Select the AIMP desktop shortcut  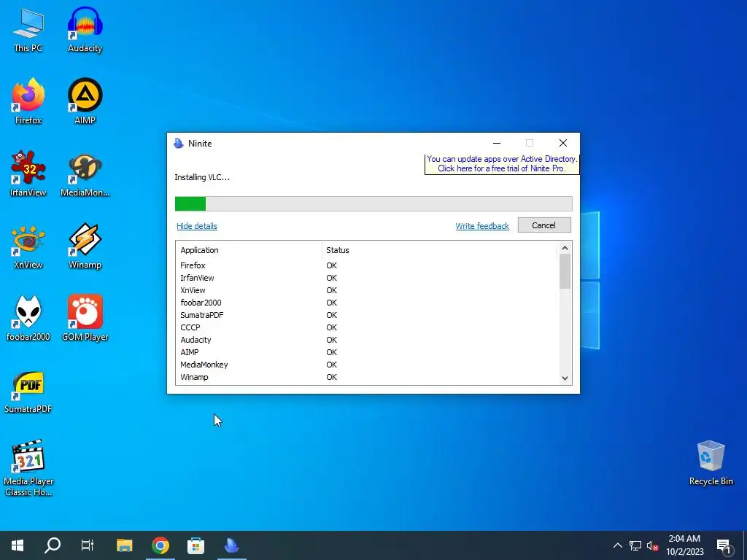pos(85,102)
